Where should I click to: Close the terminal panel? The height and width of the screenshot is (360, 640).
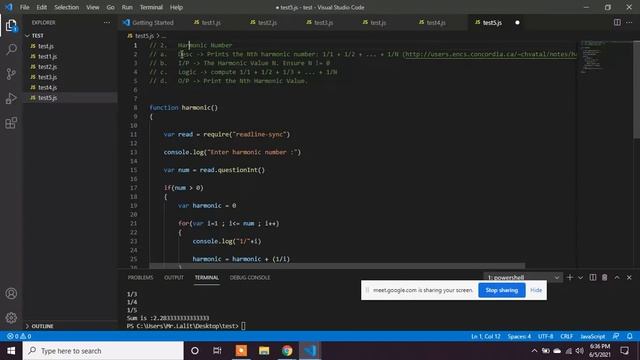(x=629, y=277)
